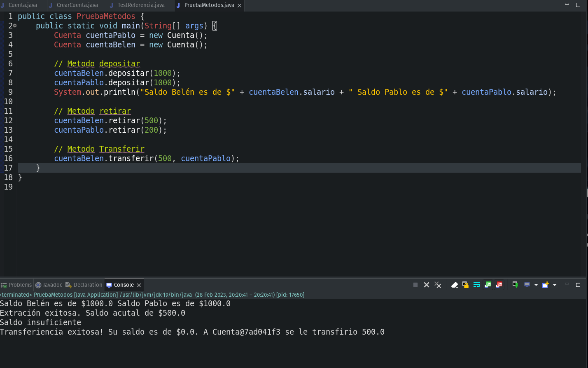Viewport: 588px width, 368px height.
Task: Switch to the Cuenta.java tab
Action: click(23, 5)
